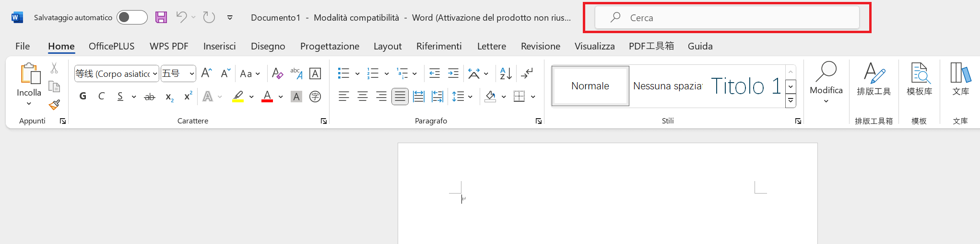
Task: Center align text
Action: [362, 97]
